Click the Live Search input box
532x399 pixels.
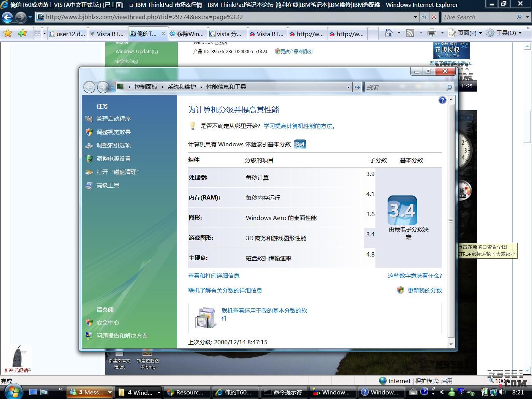479,17
